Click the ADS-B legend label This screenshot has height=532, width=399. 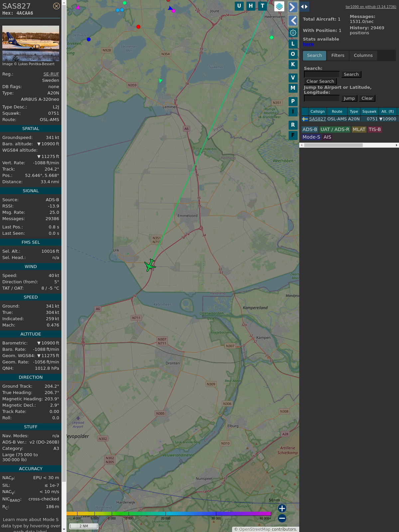[x=310, y=130]
